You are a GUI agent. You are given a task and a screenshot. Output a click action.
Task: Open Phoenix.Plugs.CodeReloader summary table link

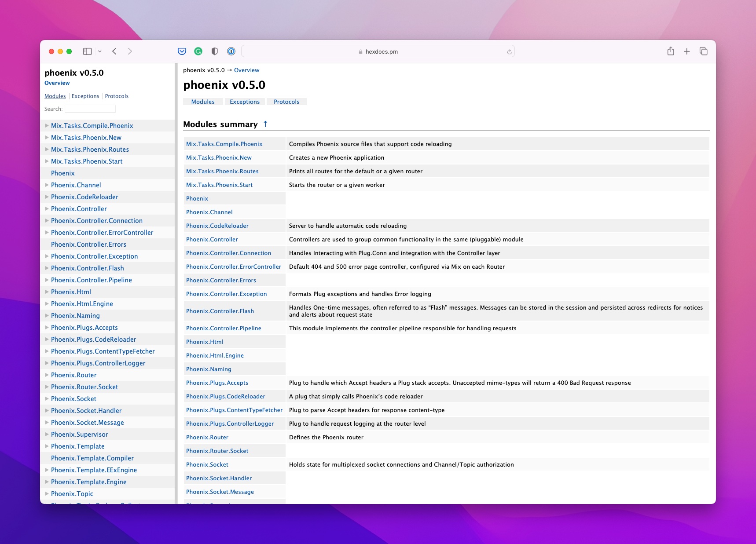click(226, 397)
